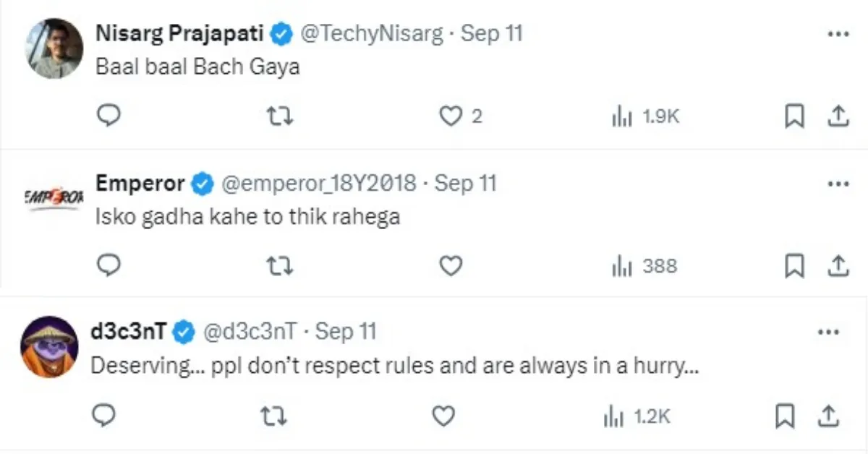Click Nisarg Prajapati's profile picture
The height and width of the screenshot is (454, 868).
point(54,48)
